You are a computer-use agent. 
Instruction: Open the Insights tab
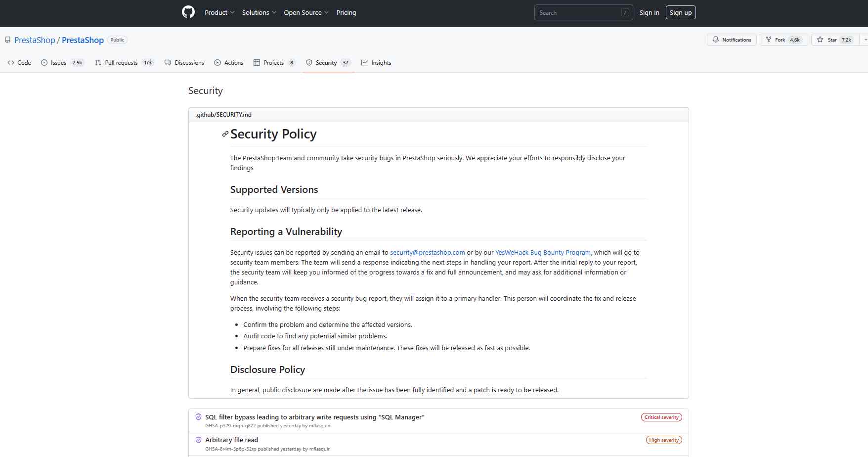[x=376, y=63]
